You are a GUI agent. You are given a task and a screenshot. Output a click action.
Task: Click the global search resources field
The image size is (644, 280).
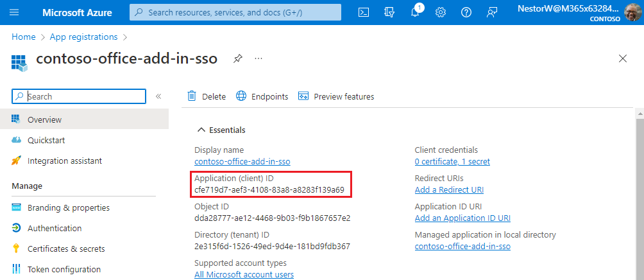point(235,12)
